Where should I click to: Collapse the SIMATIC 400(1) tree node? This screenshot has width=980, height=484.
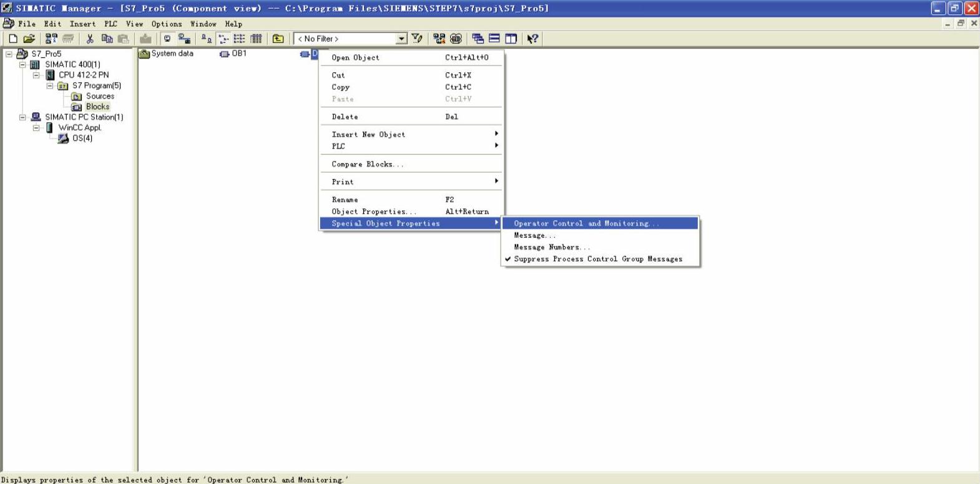pyautogui.click(x=22, y=64)
